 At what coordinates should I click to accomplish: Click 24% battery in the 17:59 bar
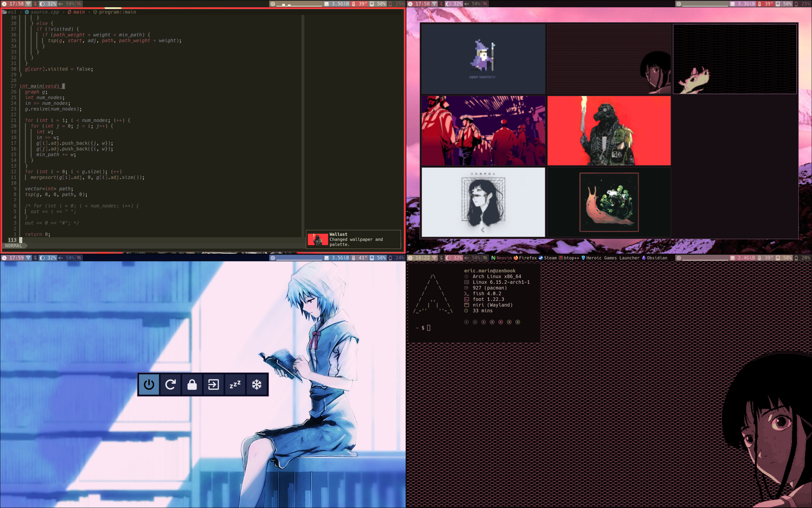[396, 258]
